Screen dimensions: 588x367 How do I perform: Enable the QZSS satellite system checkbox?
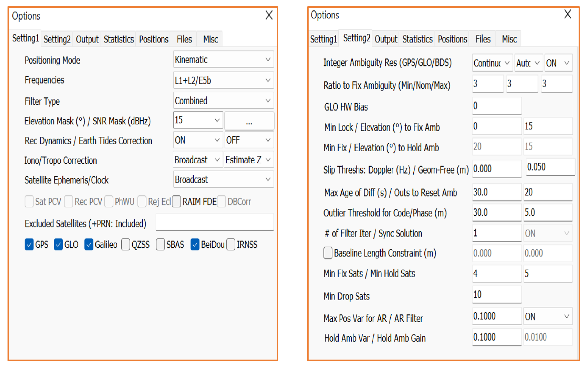126,244
